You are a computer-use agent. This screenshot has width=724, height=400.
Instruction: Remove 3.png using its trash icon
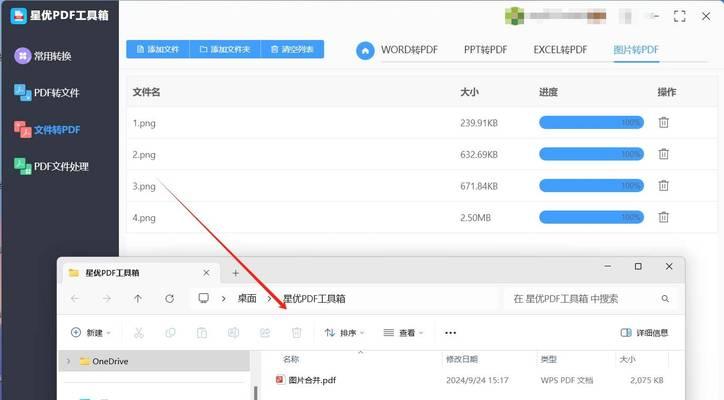click(x=664, y=186)
